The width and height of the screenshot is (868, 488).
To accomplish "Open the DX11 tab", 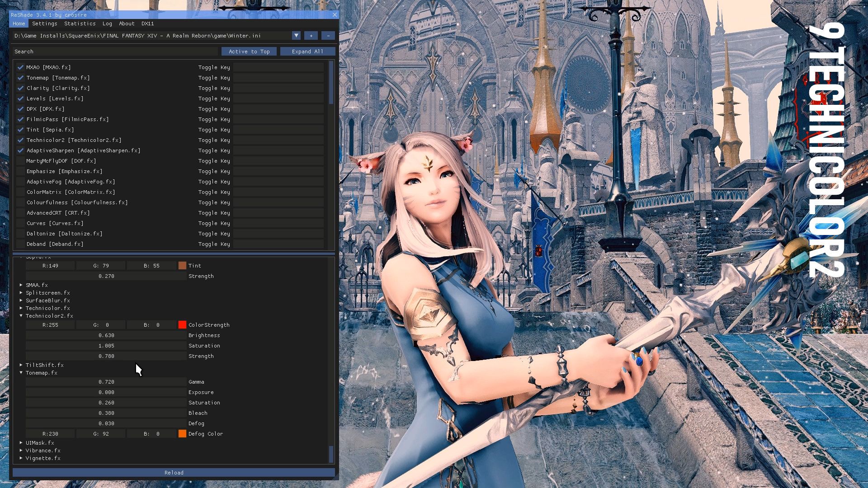I will click(147, 23).
